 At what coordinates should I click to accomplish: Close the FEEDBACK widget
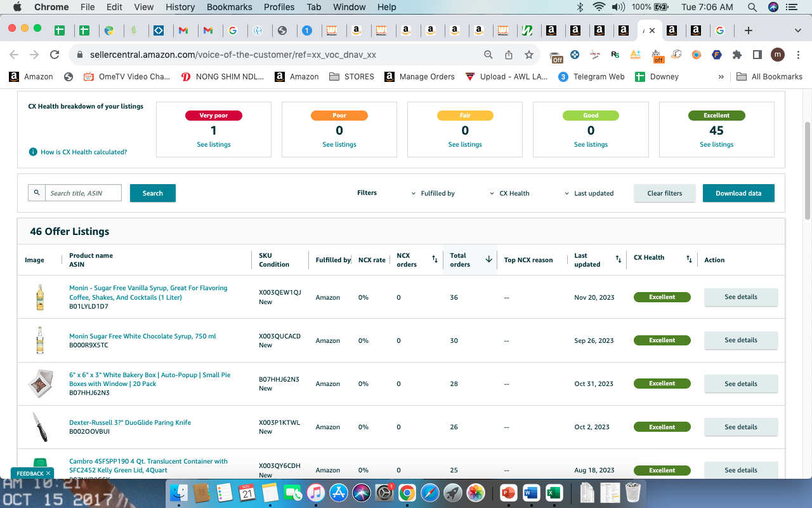(48, 473)
